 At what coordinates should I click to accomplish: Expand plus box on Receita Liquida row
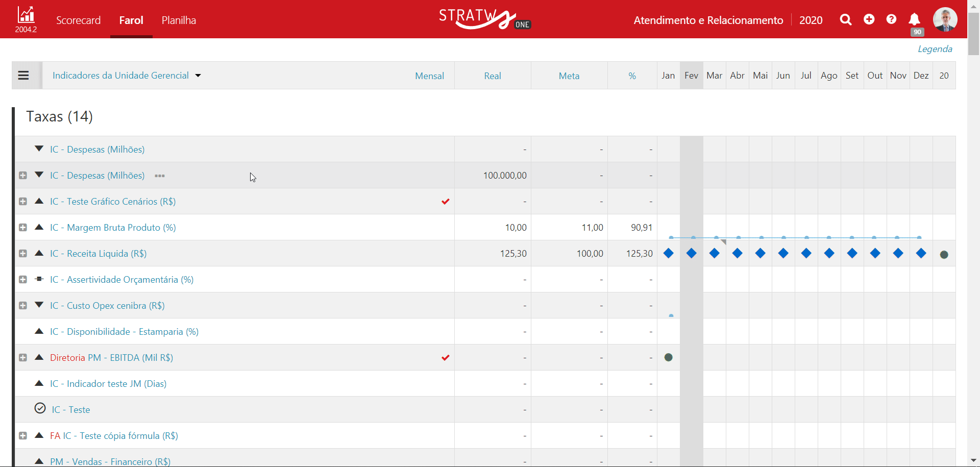(x=23, y=254)
